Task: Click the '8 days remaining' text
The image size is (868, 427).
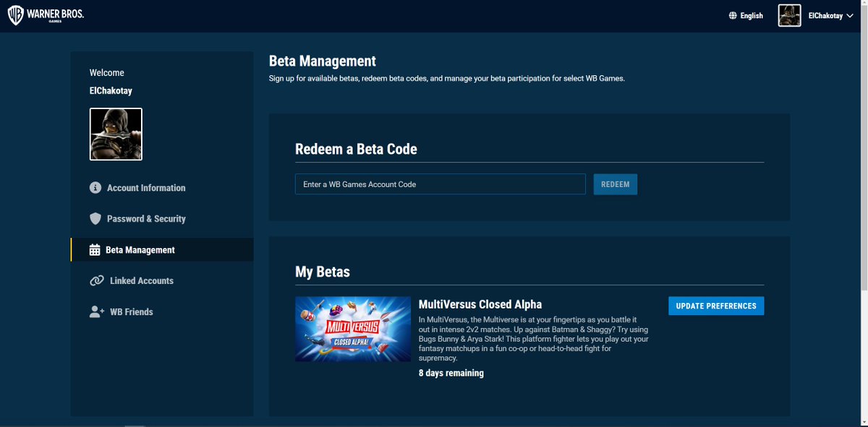Action: coord(451,374)
